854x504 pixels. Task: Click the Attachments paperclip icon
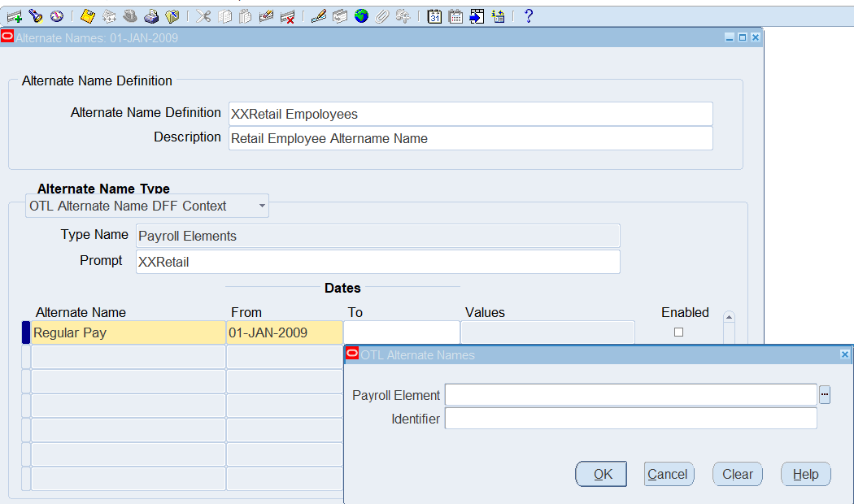(x=381, y=16)
